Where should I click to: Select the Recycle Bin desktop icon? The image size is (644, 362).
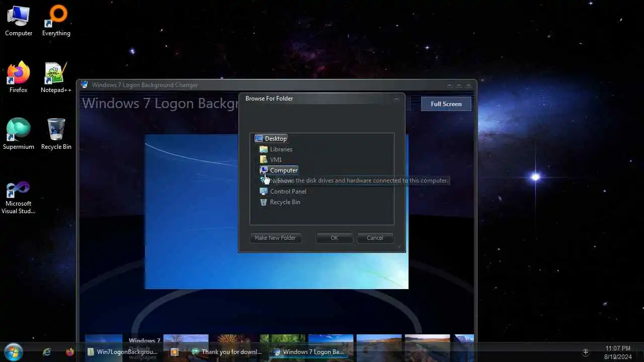(56, 134)
